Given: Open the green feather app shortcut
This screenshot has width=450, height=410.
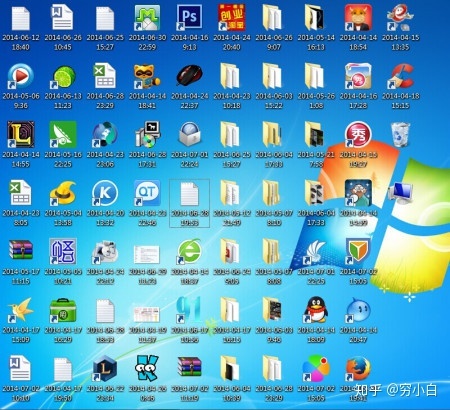Looking at the screenshot, I should click(63, 134).
